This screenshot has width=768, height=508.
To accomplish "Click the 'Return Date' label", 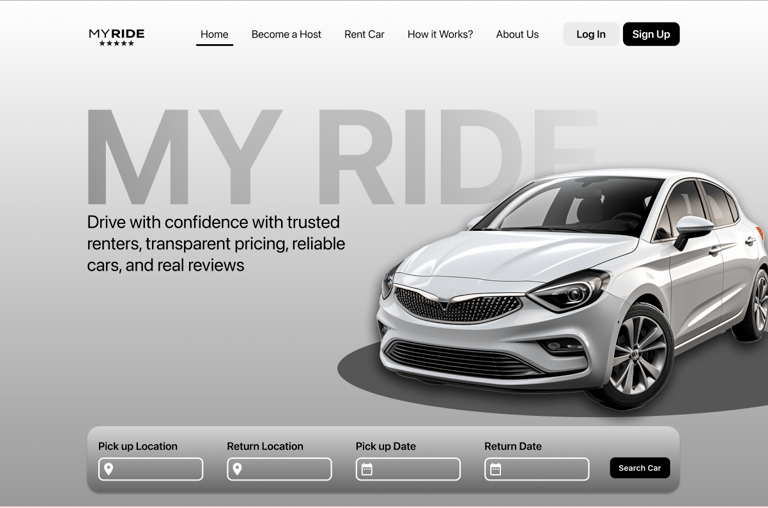I will pos(513,446).
